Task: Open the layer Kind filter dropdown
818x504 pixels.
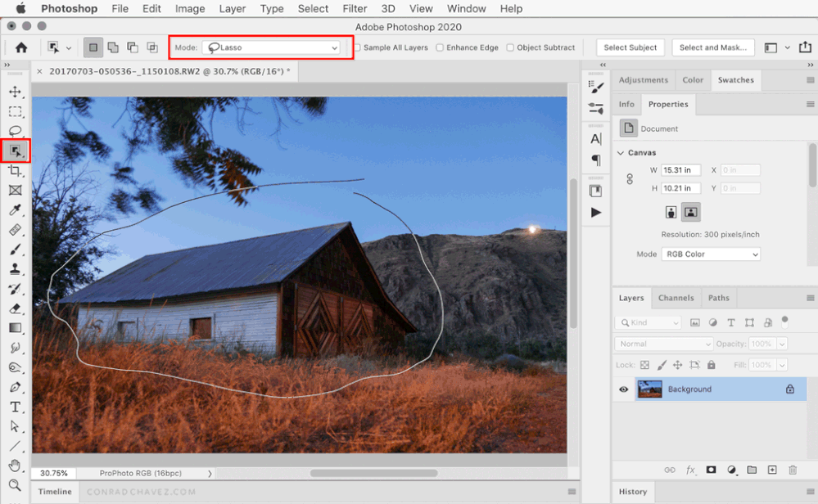Action: pos(649,322)
